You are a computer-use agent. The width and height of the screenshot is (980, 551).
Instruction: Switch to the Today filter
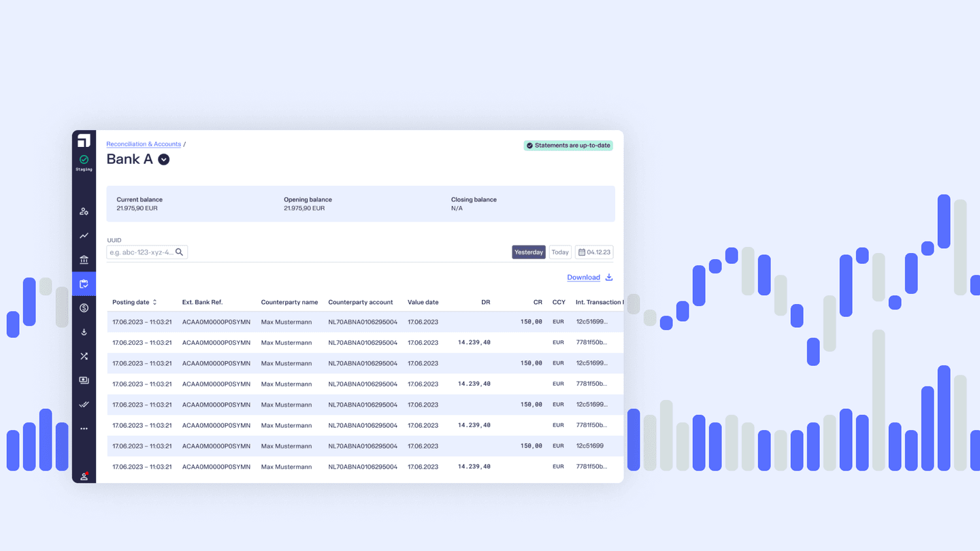click(x=559, y=252)
